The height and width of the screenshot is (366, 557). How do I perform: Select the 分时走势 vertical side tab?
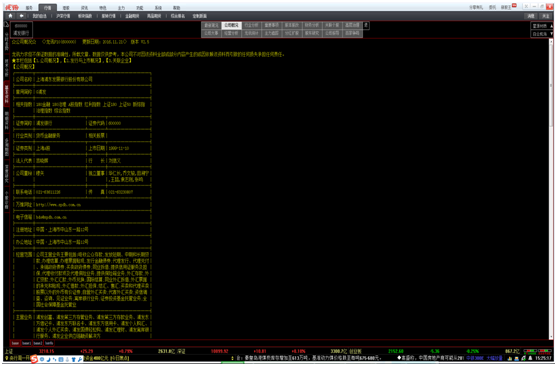pos(6,42)
